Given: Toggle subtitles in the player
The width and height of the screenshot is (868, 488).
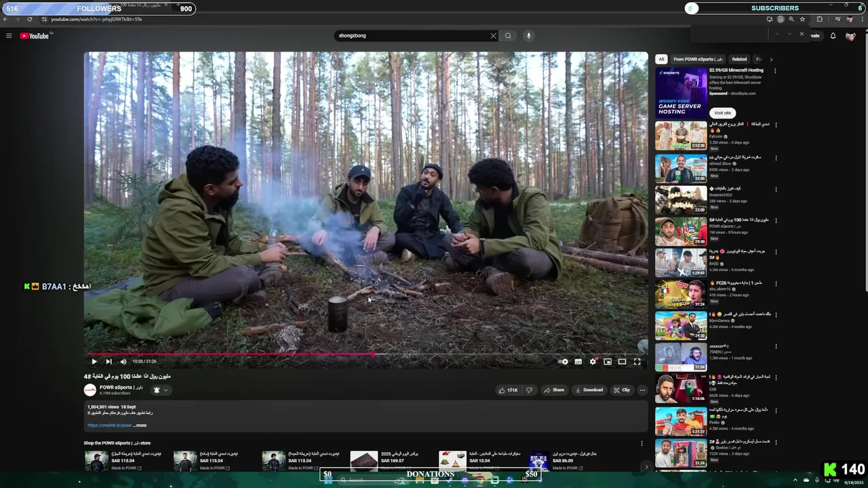Looking at the screenshot, I should tap(578, 361).
